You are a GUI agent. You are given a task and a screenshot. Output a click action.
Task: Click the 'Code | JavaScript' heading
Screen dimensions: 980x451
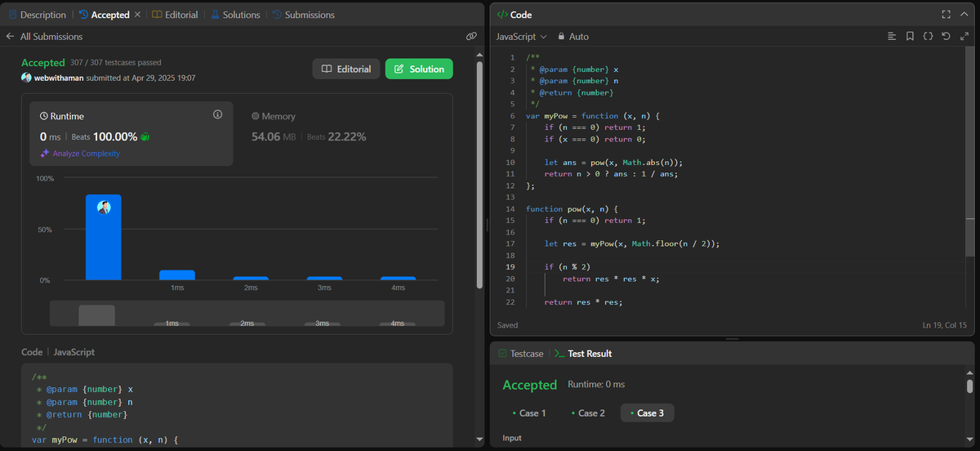[58, 352]
